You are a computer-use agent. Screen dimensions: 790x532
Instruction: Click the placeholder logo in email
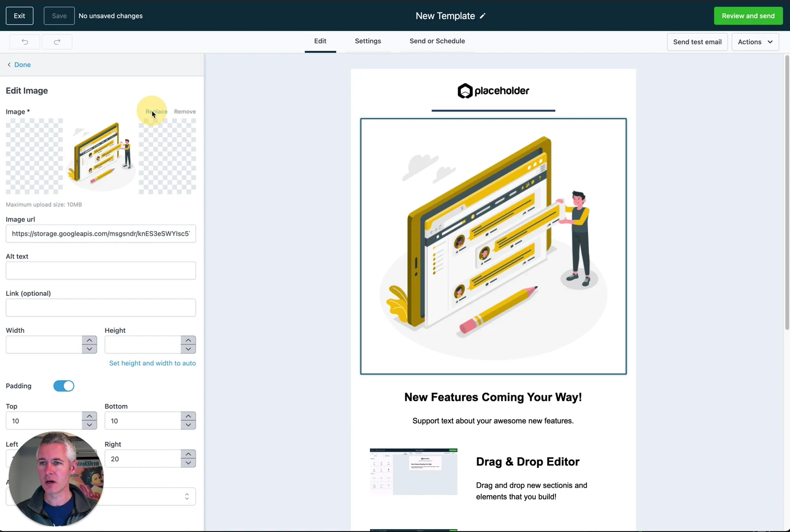pos(493,91)
